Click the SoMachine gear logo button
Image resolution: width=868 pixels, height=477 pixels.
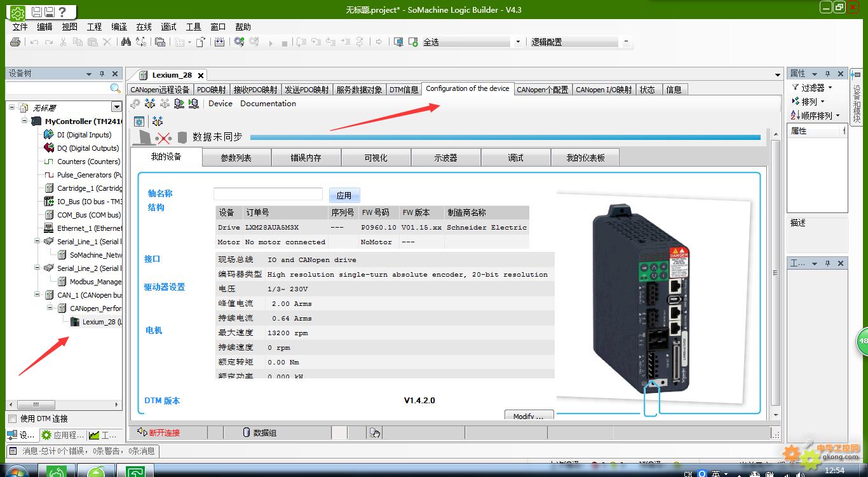(17, 12)
